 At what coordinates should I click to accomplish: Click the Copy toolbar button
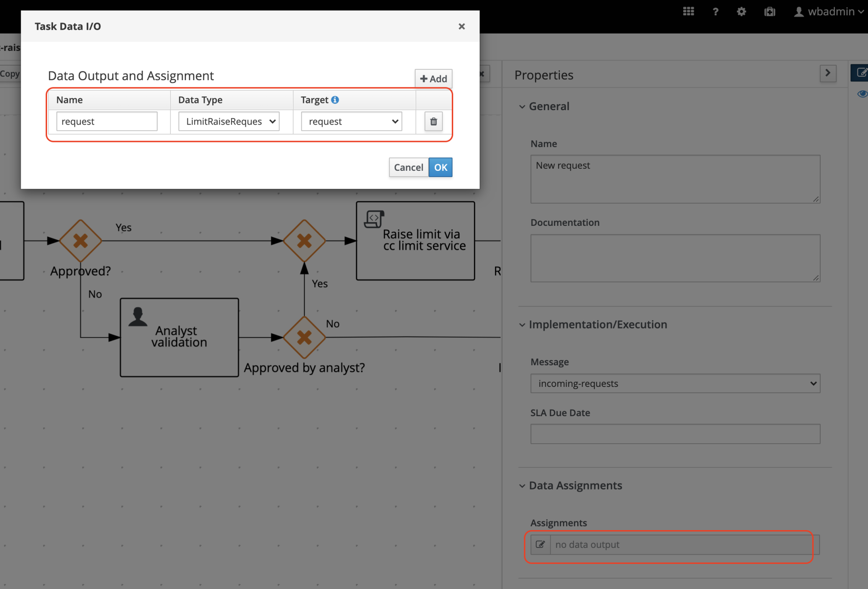[10, 74]
